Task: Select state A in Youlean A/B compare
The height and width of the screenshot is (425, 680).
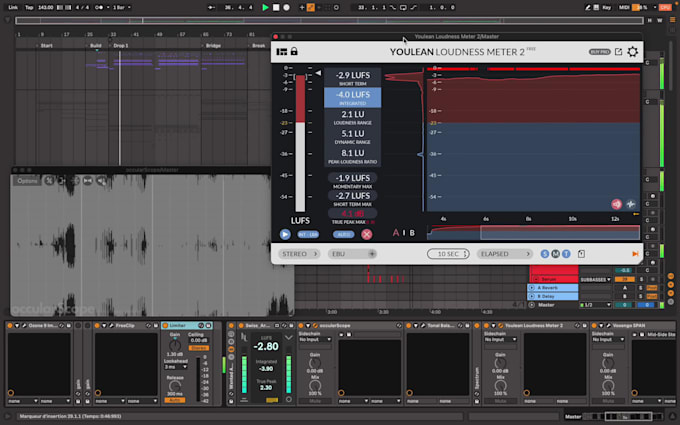Action: click(396, 233)
